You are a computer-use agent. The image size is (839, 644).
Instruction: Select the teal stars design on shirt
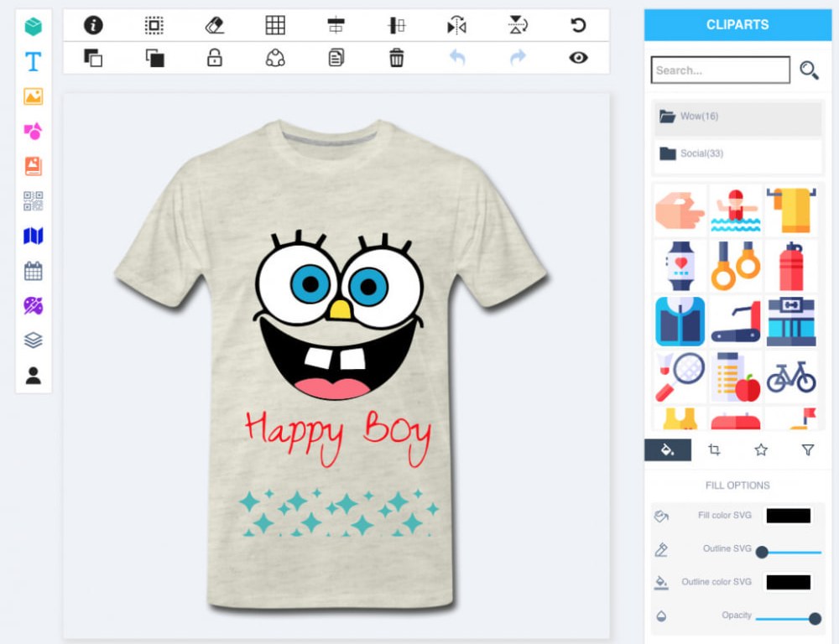coord(339,512)
